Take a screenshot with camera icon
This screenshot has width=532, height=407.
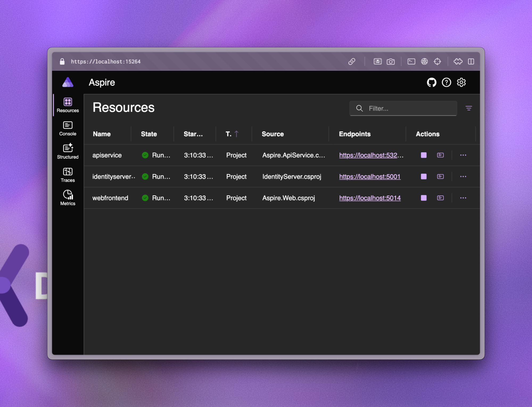(x=390, y=62)
